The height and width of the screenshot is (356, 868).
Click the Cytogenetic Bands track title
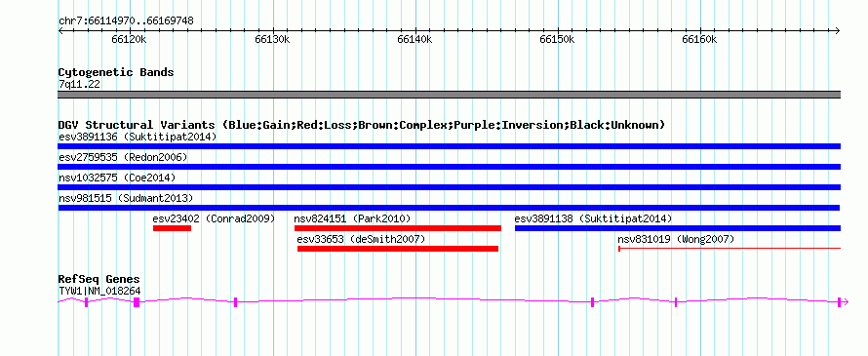(116, 72)
